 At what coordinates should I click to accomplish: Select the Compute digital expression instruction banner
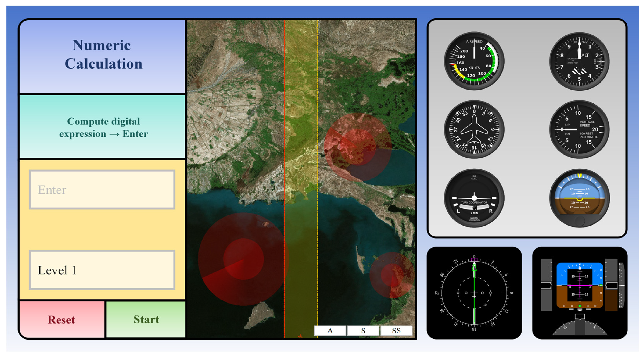pos(103,128)
